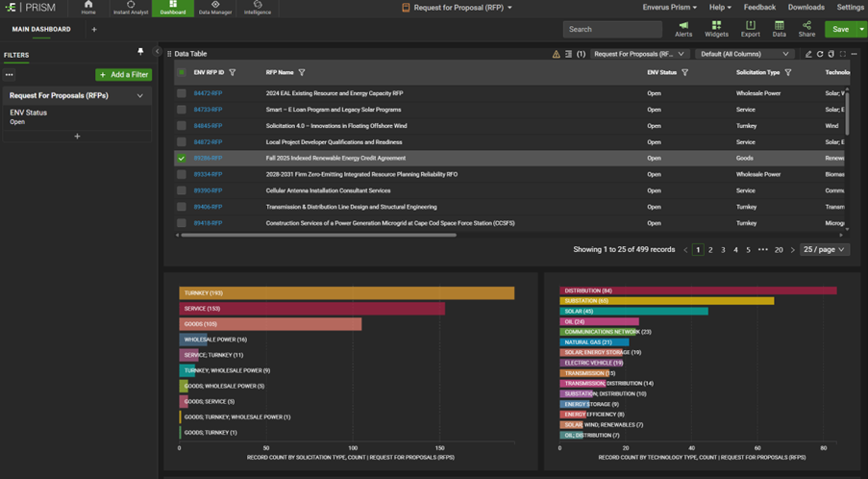The image size is (868, 479).
Task: Click the Add a Filter button
Action: tap(123, 74)
